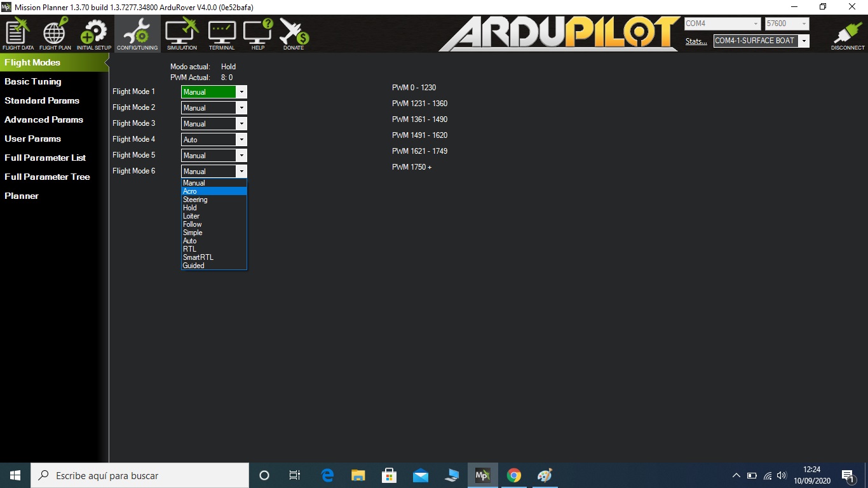Open the Flight Plan view
The width and height of the screenshot is (868, 488).
55,34
